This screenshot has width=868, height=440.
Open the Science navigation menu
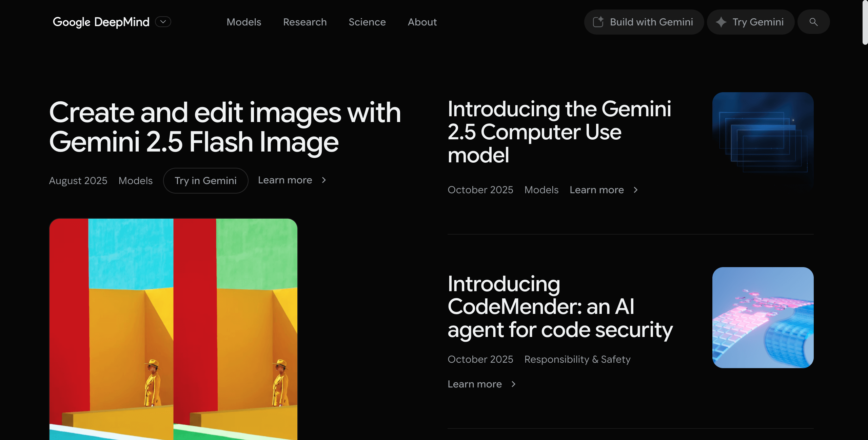click(367, 22)
